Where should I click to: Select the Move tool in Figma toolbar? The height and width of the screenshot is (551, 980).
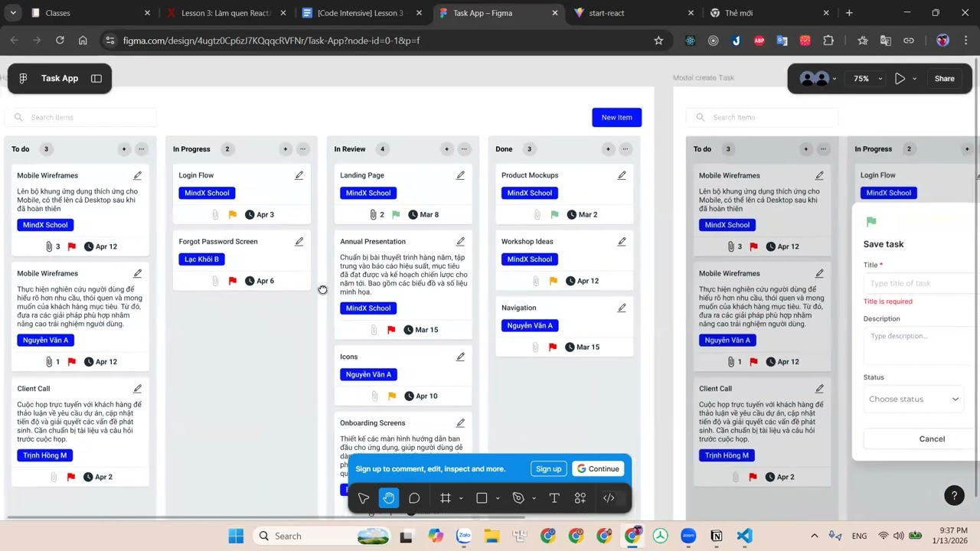(364, 498)
